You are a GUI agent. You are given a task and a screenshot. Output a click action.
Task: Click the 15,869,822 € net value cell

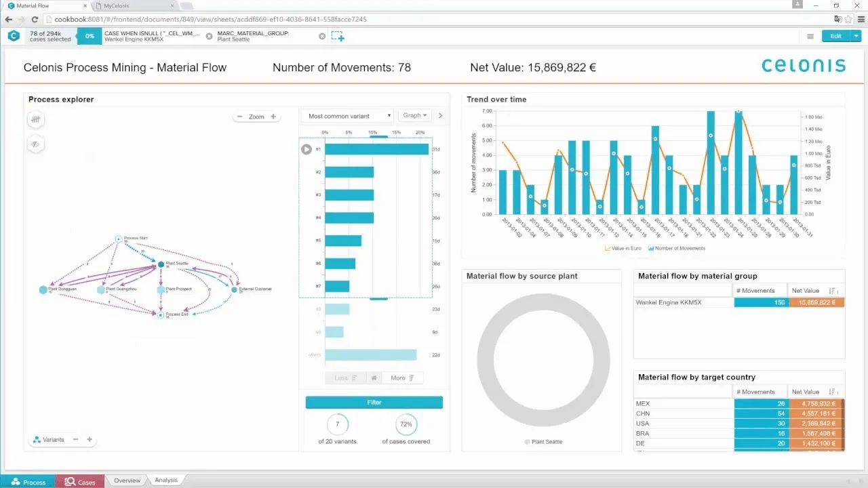click(x=816, y=302)
